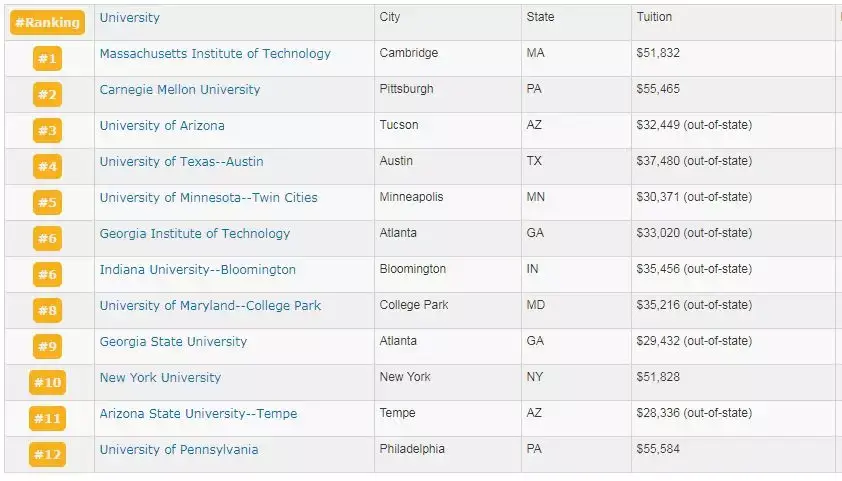Image resolution: width=842 pixels, height=481 pixels.
Task: Select University of Texas--Austin link
Action: pos(182,162)
